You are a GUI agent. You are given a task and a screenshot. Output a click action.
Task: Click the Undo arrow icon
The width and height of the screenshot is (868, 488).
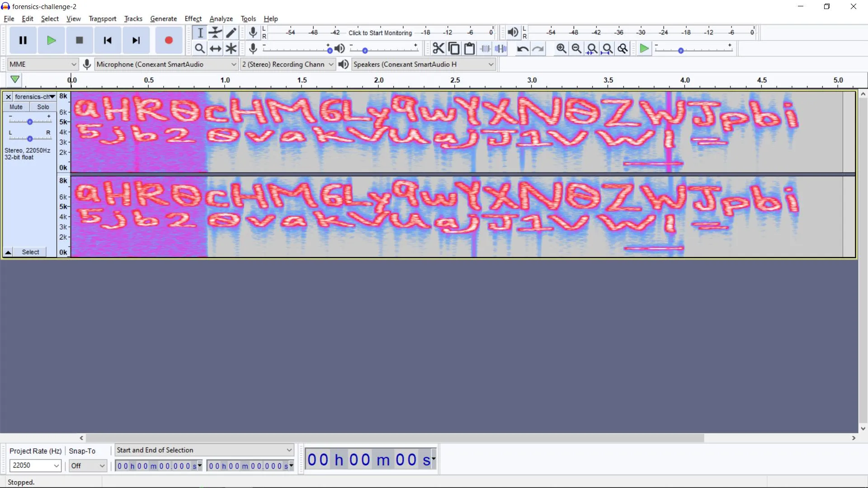(522, 48)
